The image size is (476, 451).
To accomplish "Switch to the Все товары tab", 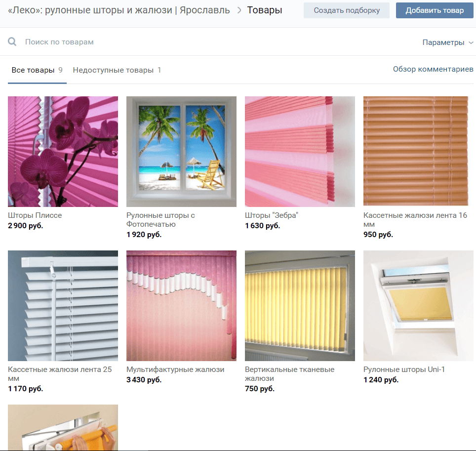I will point(33,70).
